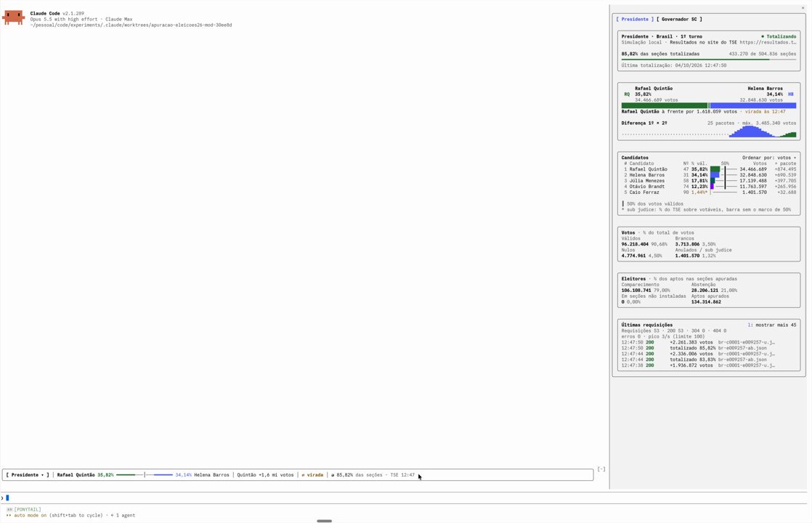
Task: Click the green Totalizando status indicator
Action: click(779, 37)
